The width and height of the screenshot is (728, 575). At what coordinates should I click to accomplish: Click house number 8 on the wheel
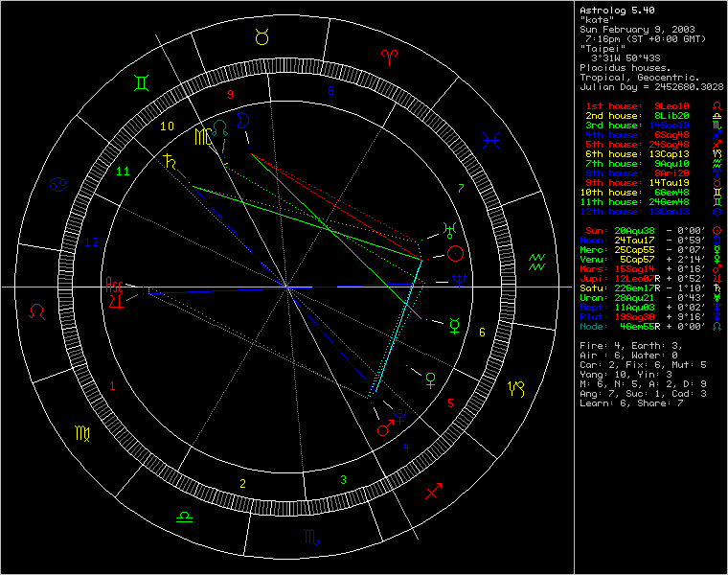[x=330, y=91]
